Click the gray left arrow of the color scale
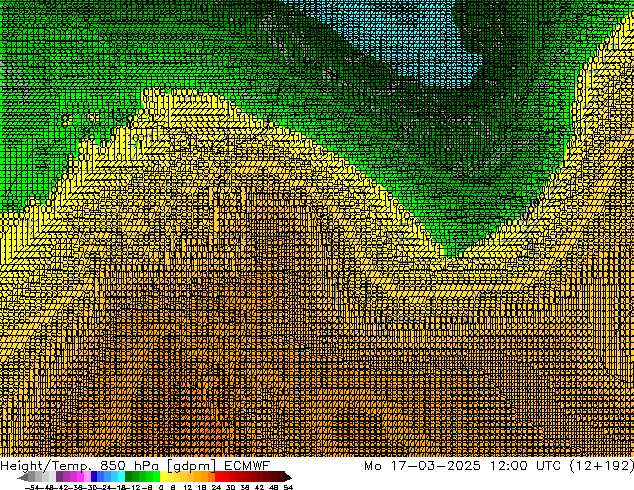634x490 pixels. (x=22, y=478)
